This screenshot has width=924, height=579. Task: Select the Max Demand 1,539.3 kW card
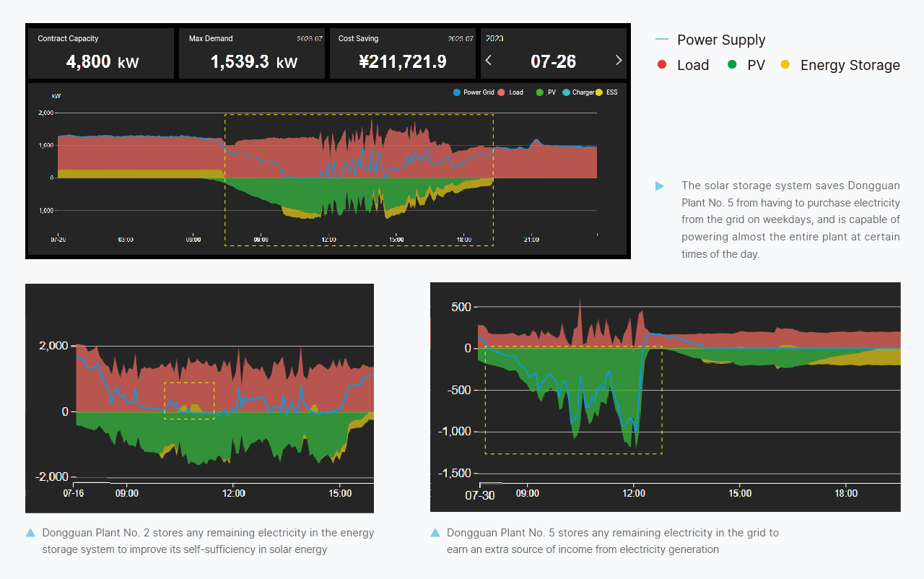(252, 53)
